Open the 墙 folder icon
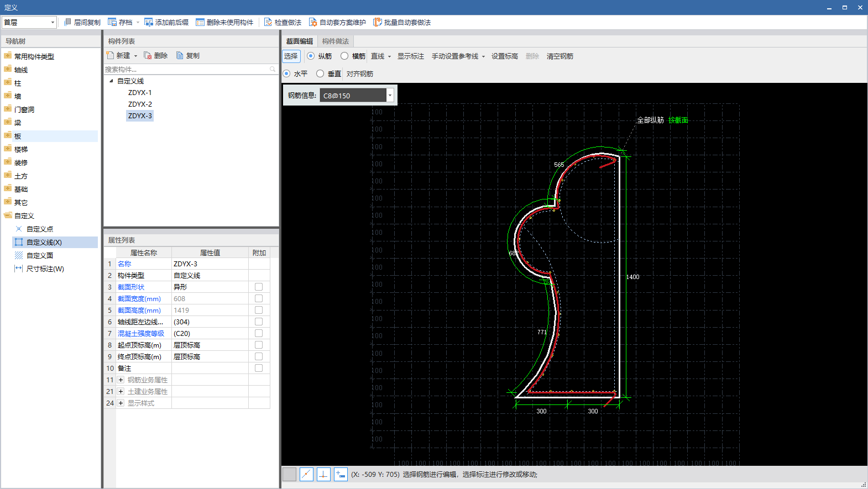This screenshot has width=868, height=489. [x=8, y=96]
